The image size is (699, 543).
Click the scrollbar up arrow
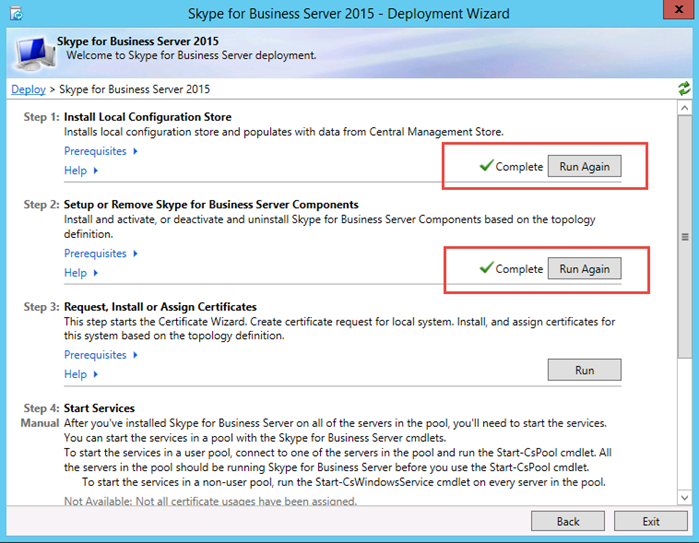click(685, 108)
